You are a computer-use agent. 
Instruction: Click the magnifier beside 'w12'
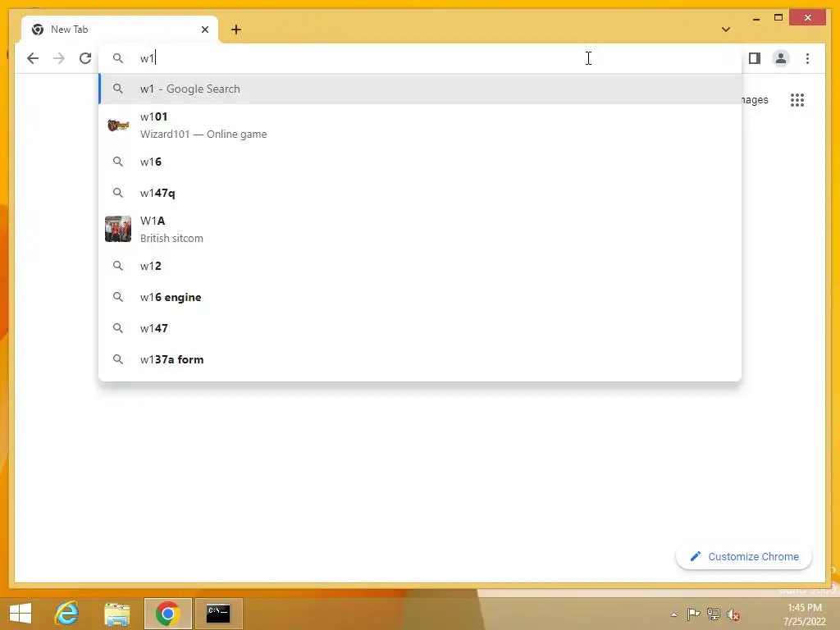point(118,266)
